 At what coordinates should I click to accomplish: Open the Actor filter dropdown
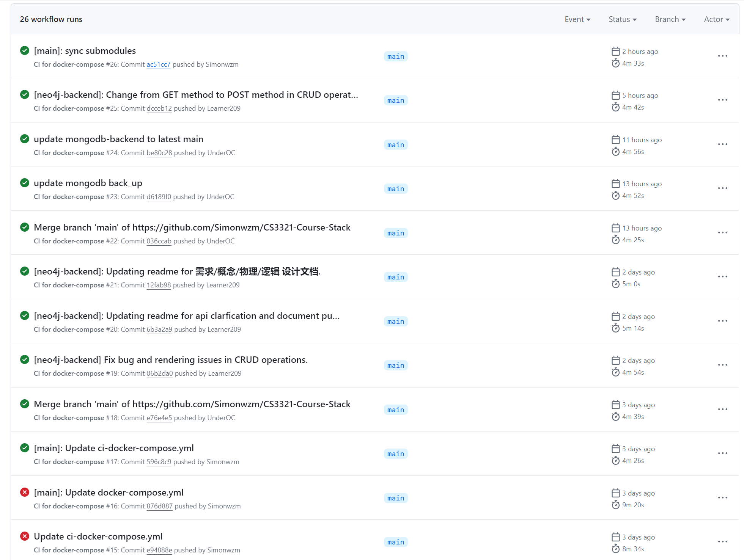pyautogui.click(x=716, y=19)
